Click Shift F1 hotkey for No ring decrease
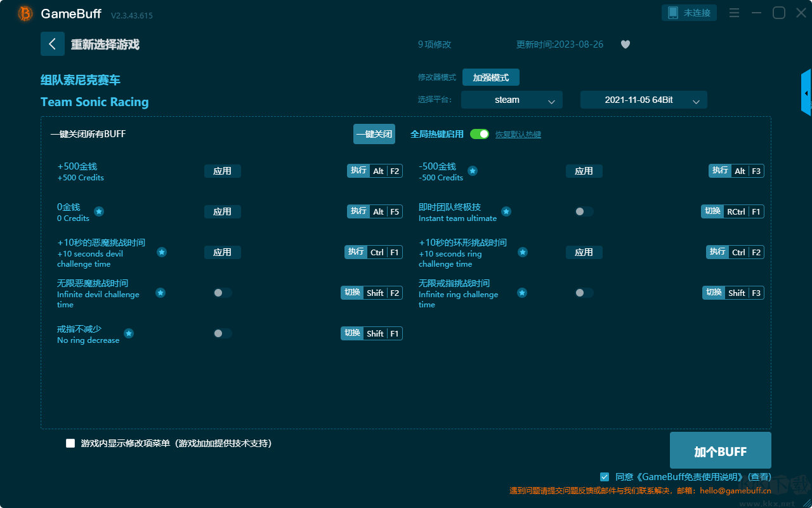This screenshot has width=812, height=508. (x=372, y=333)
